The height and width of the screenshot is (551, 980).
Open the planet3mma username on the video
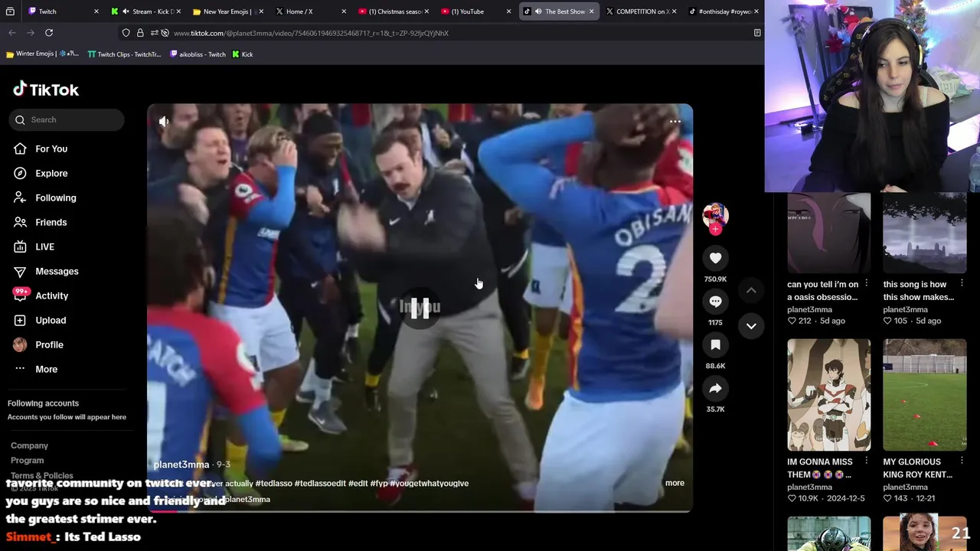click(x=181, y=465)
